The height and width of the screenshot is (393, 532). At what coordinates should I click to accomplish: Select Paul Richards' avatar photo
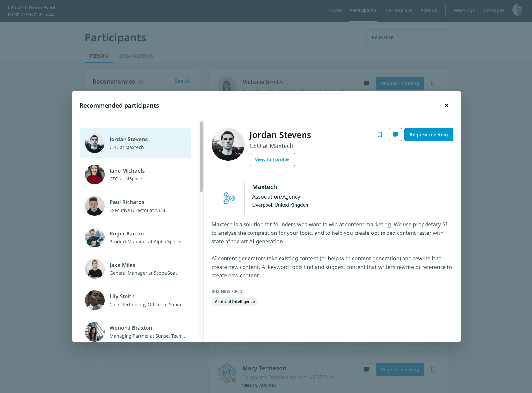point(95,206)
